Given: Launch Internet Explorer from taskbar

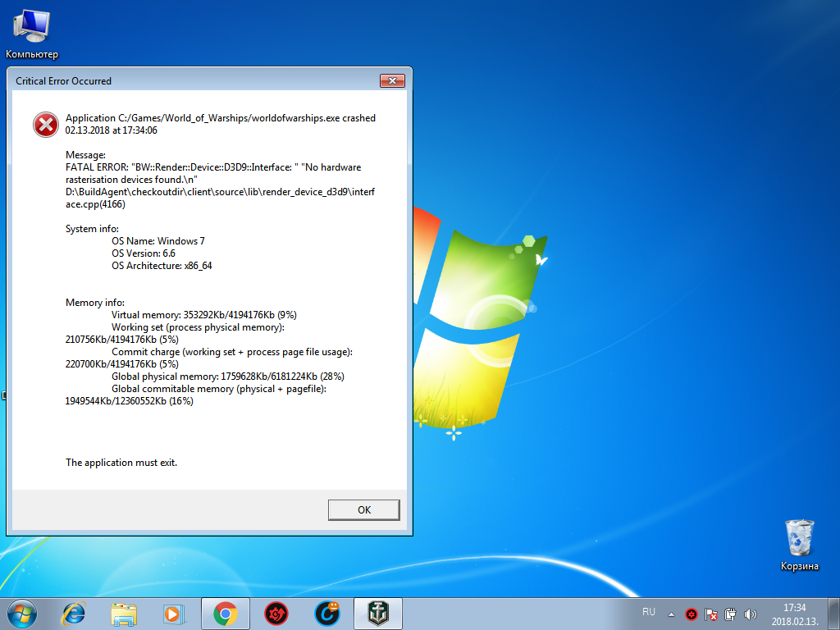Looking at the screenshot, I should tap(73, 614).
